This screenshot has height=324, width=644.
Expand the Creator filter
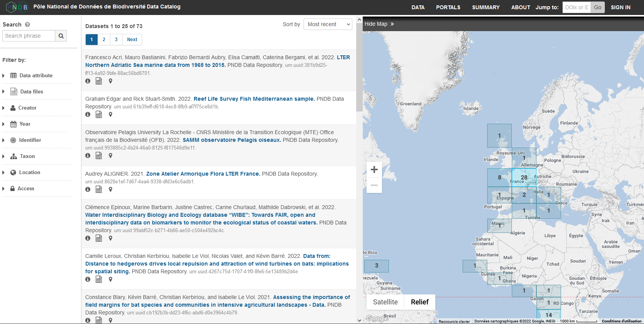click(x=37, y=108)
